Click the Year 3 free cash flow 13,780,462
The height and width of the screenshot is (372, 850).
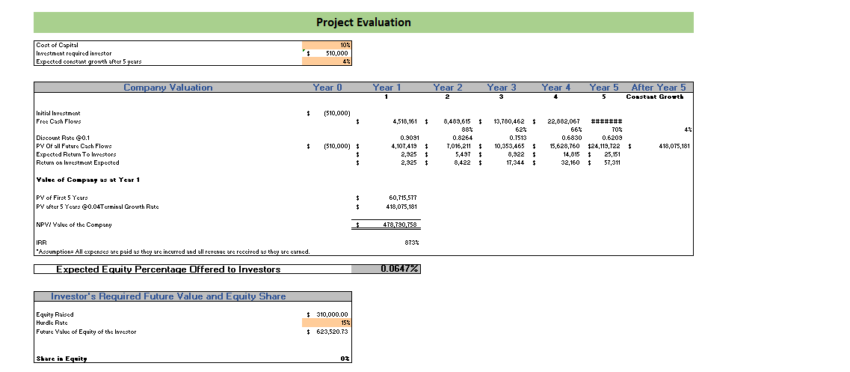click(511, 121)
